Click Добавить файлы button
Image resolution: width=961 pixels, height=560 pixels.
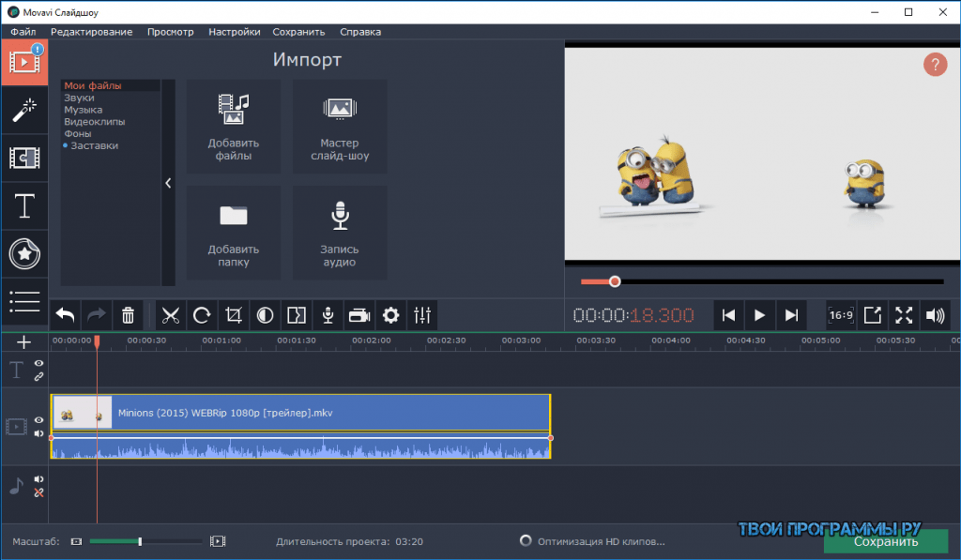(234, 127)
